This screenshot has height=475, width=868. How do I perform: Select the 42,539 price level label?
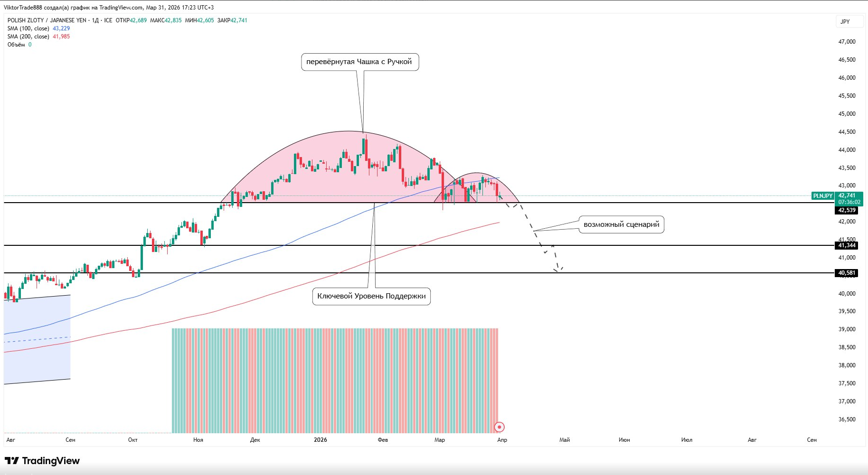[847, 210]
